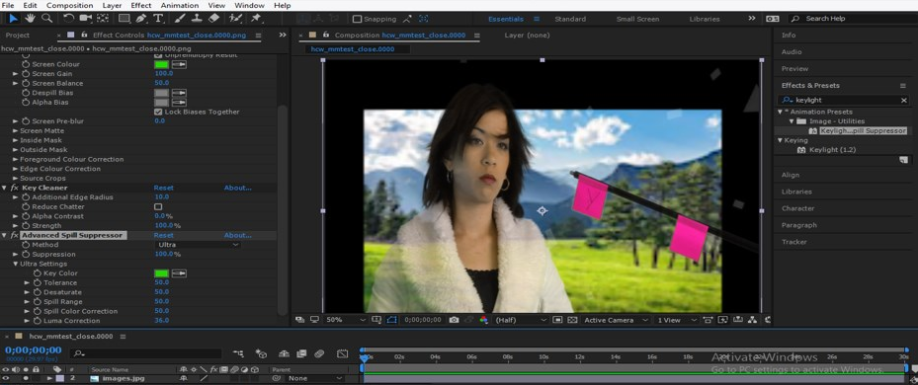Open composition mini-flowchart in timeline
Viewport: 918px width, 385px height.
click(238, 353)
